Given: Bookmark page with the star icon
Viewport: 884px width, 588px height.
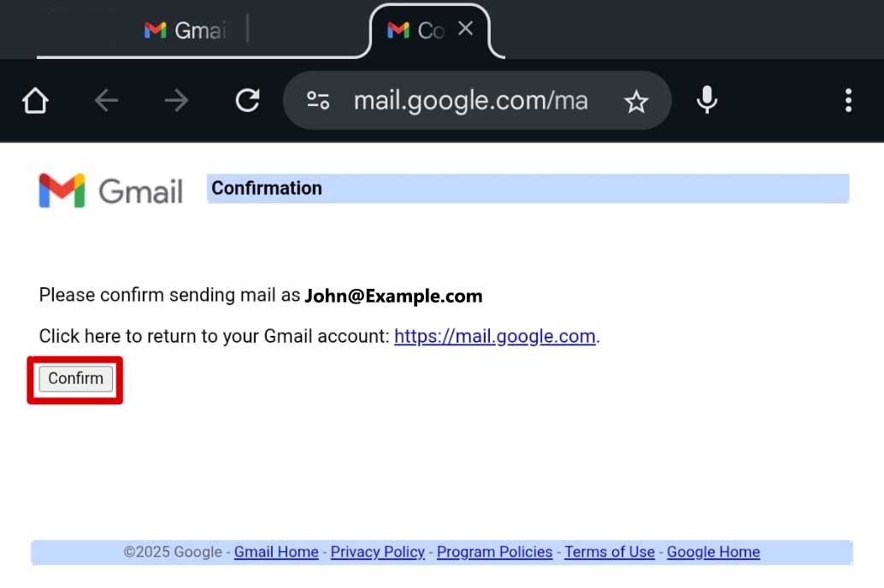Looking at the screenshot, I should tap(636, 103).
